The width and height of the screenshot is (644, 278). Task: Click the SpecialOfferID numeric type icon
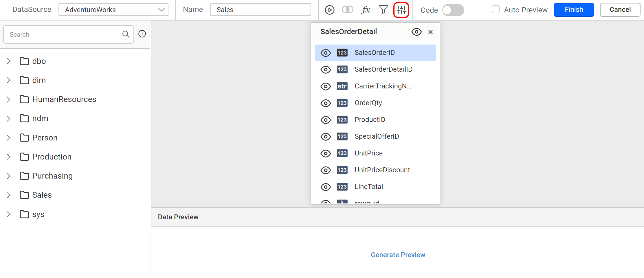tap(342, 136)
